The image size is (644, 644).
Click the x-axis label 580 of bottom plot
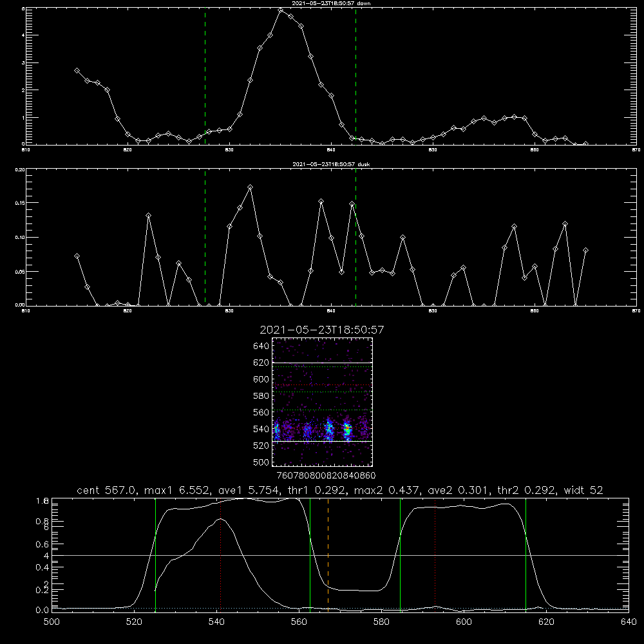pos(381,622)
